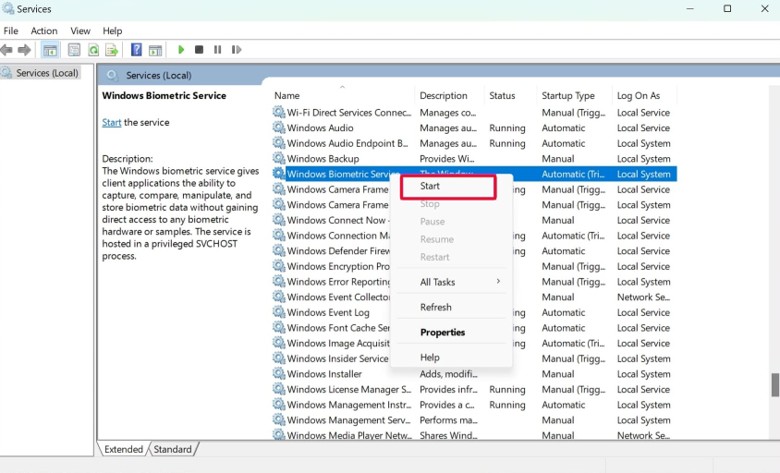Click the Services app icon in the title bar
Viewport: 780px width, 473px height.
click(x=8, y=8)
